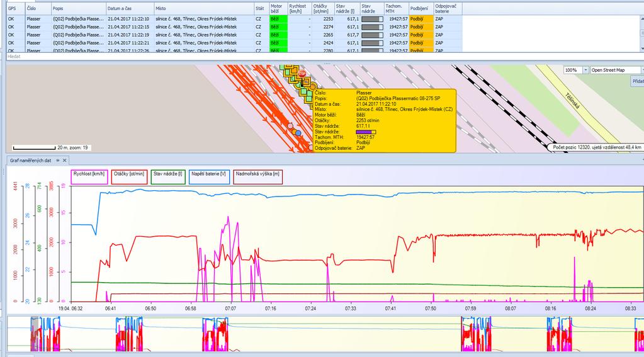Click the gray selected range in the overview strip
Screen dimensions: 644x357
coord(35,334)
